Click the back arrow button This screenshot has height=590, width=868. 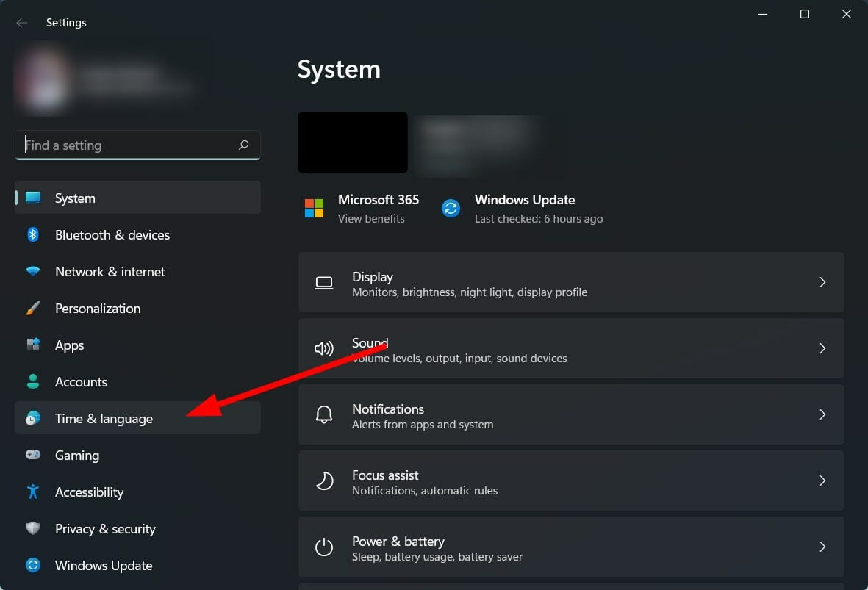point(22,22)
